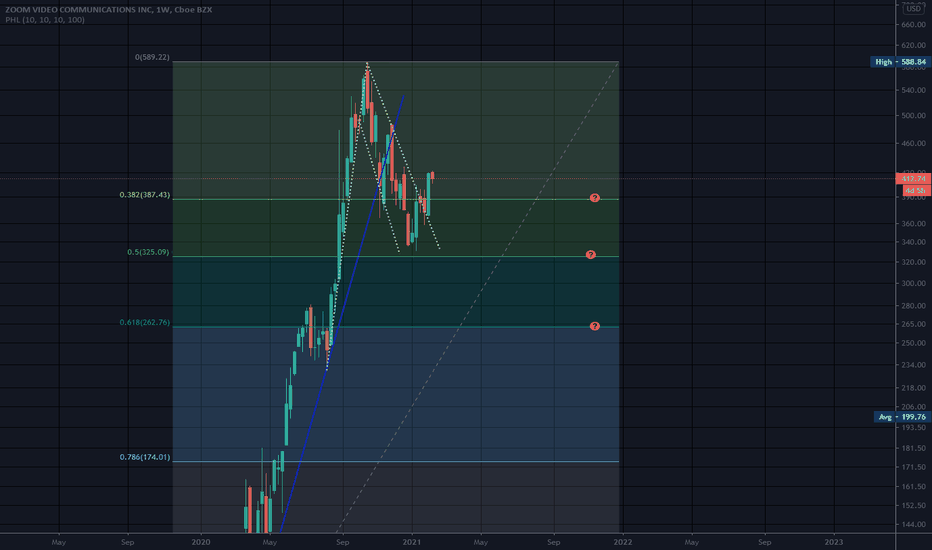Click the 0.786(174.01) Fibonacci level label
932x550 pixels.
coord(144,457)
